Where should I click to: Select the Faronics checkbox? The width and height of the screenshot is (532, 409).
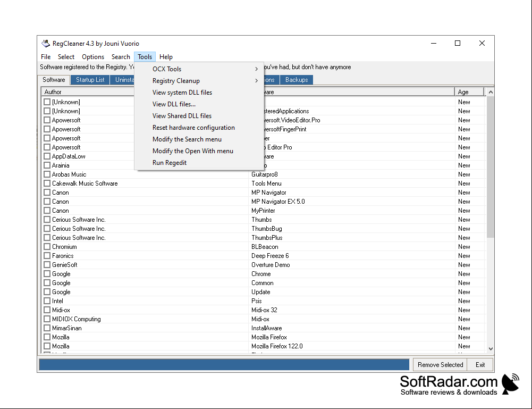47,256
